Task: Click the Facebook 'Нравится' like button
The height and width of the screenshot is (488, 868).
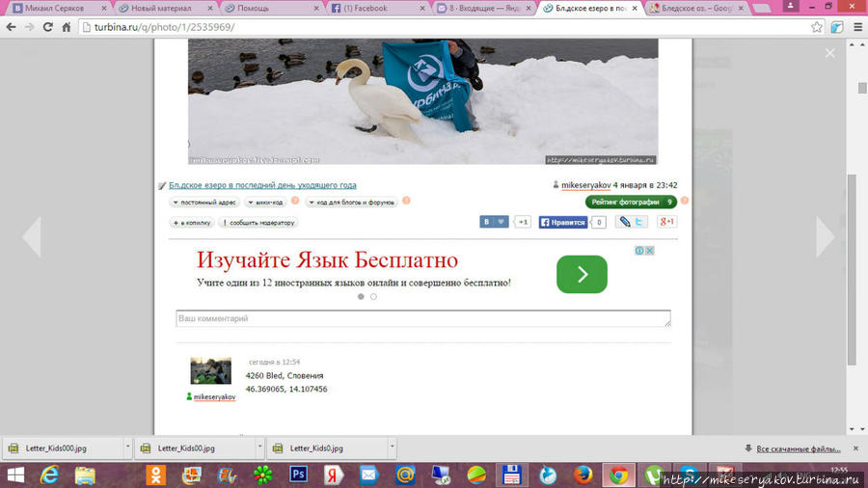Action: (562, 222)
